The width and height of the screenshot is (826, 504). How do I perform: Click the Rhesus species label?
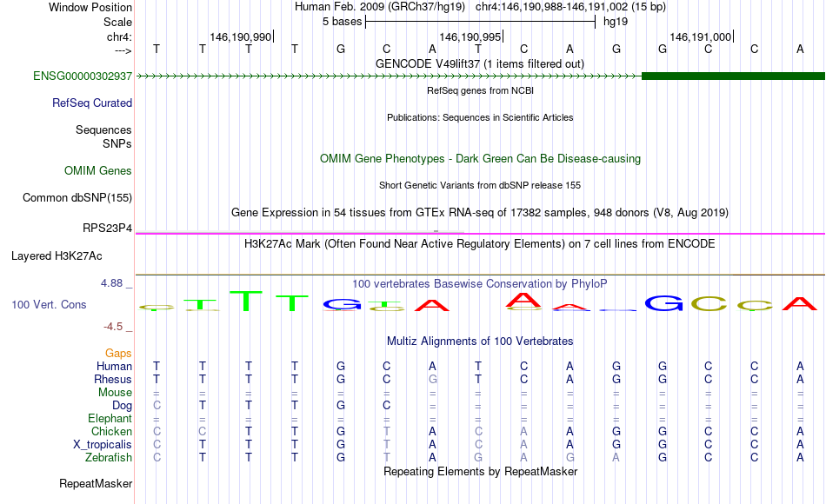[x=113, y=379]
